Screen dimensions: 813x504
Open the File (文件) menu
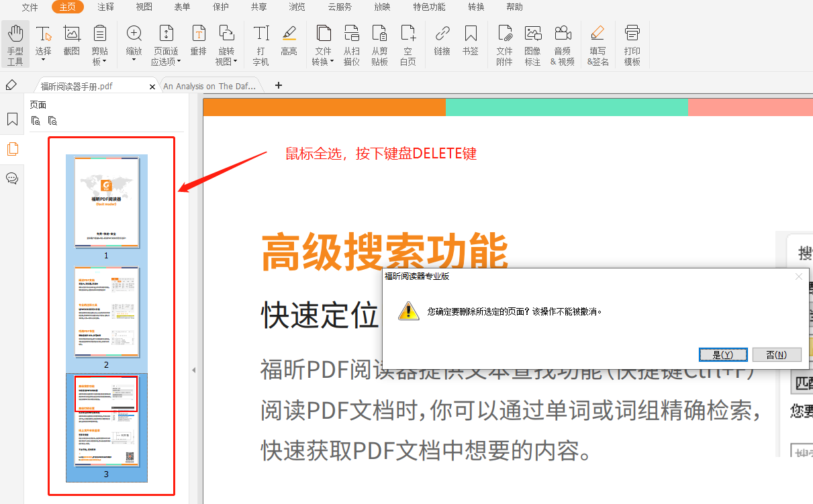coord(30,7)
